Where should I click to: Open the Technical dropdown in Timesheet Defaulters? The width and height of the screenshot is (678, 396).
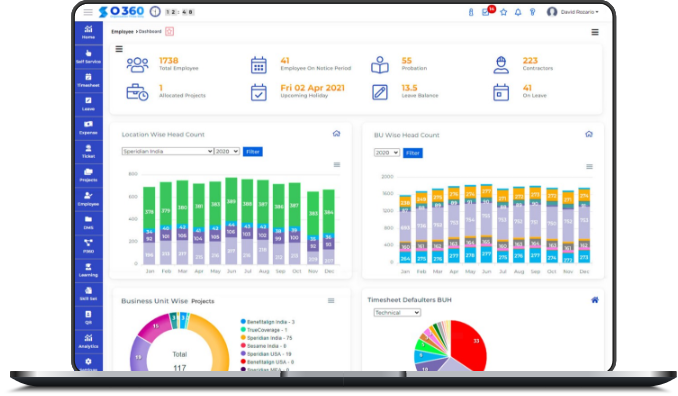pyautogui.click(x=397, y=313)
